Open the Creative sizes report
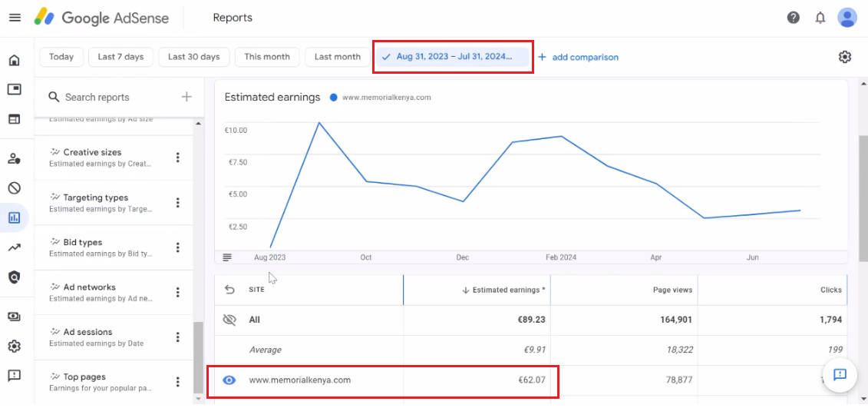The height and width of the screenshot is (408, 868). point(114,158)
